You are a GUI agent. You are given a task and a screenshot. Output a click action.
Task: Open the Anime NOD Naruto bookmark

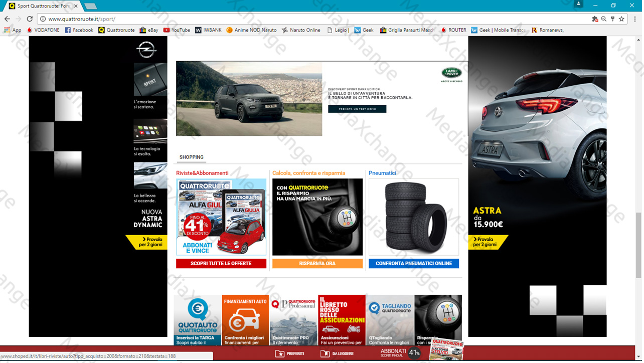pos(251,30)
